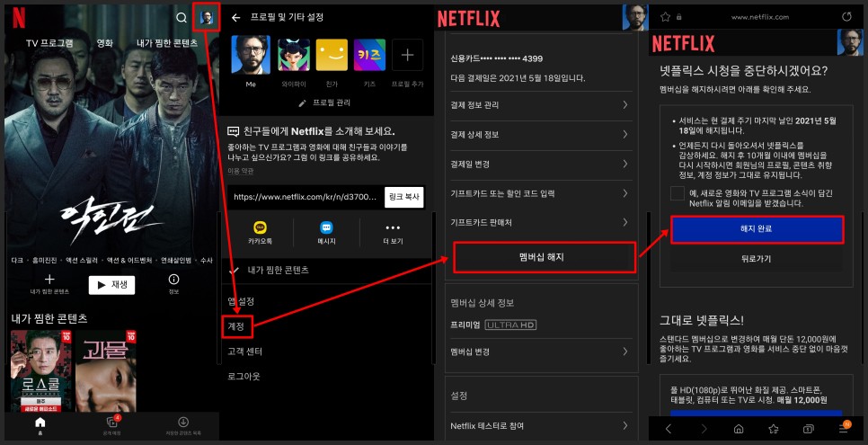Go back with the arrow in 프로필 및 기타 설정
The height and width of the screenshot is (445, 868).
click(x=235, y=18)
